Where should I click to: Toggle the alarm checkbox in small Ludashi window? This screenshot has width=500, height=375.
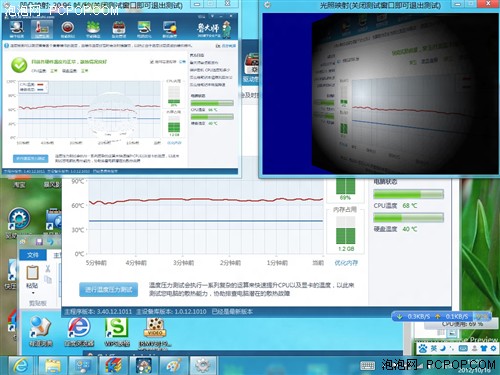152,62
